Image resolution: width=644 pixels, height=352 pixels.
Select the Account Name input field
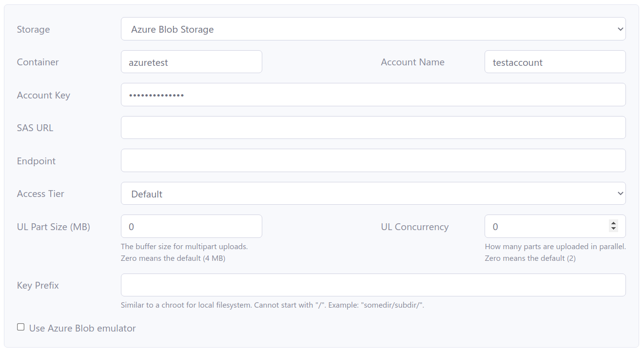pos(555,62)
